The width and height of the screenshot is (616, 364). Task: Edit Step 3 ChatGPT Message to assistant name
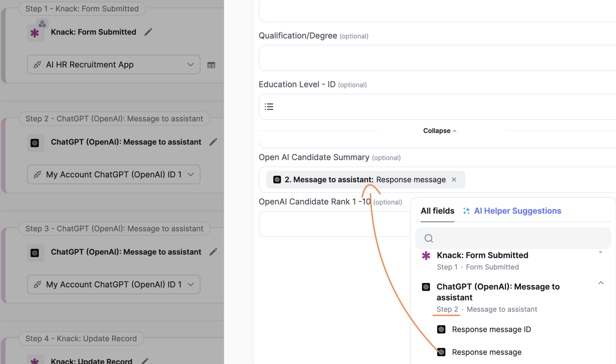(x=213, y=252)
